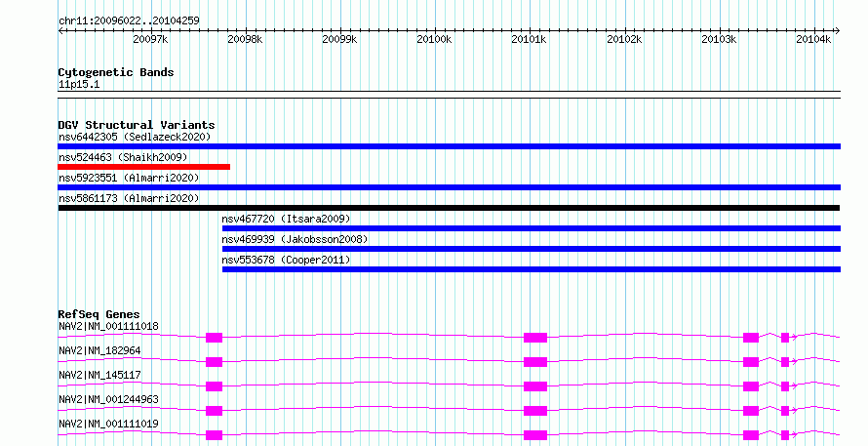Click NM_182964 exon near 20101k
Image resolution: width=868 pixels, height=446 pixels.
tap(535, 362)
